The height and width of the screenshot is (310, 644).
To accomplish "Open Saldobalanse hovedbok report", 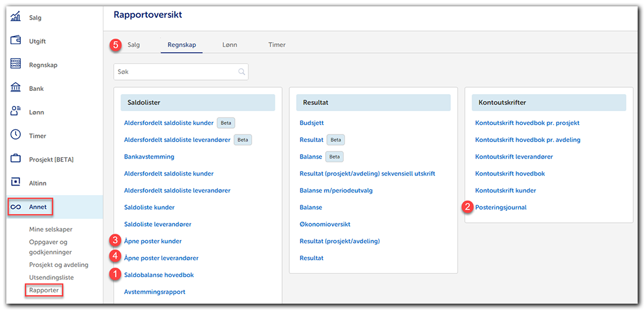I will point(159,275).
